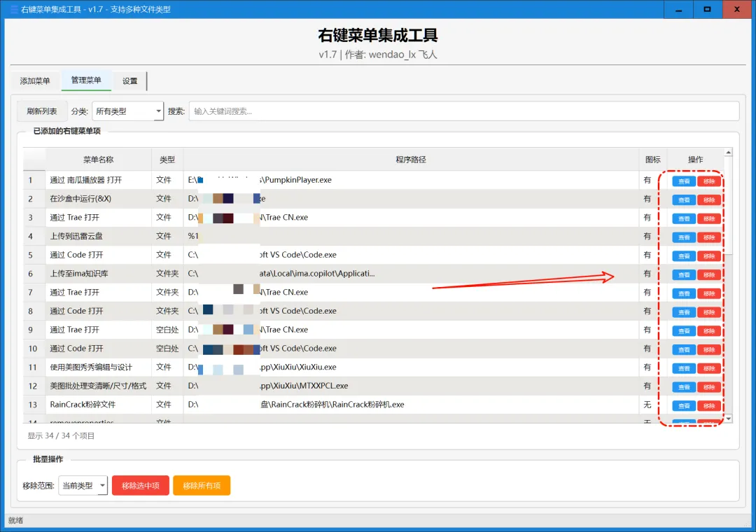Click 移除 for 在沙盒中运行(&X) entry

pos(709,199)
